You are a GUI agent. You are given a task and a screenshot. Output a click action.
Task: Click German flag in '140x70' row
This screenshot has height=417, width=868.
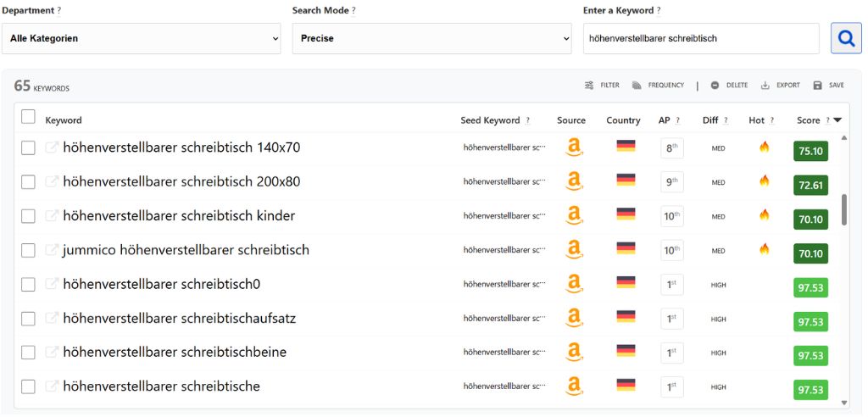[626, 146]
